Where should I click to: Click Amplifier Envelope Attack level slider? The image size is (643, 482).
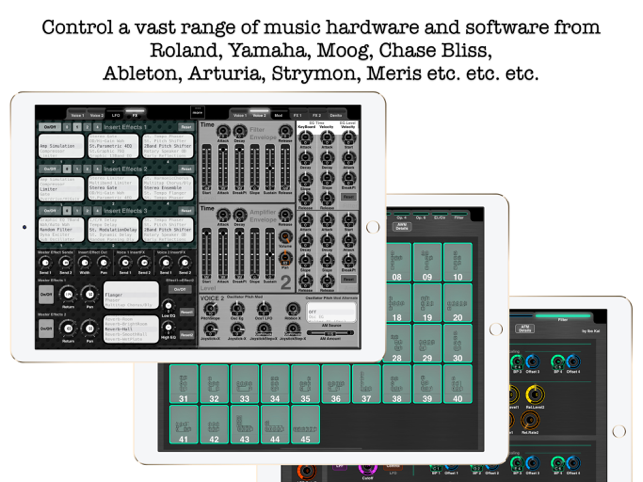click(223, 254)
